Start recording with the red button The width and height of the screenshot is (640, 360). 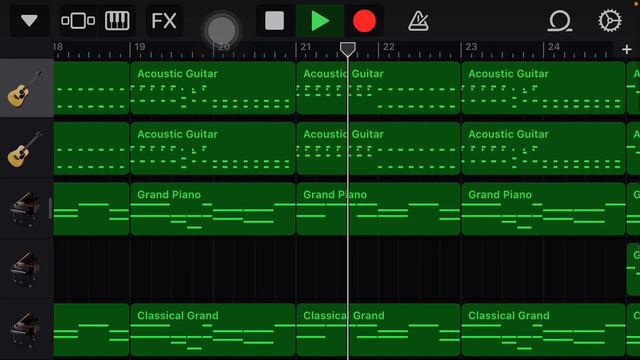[x=364, y=21]
